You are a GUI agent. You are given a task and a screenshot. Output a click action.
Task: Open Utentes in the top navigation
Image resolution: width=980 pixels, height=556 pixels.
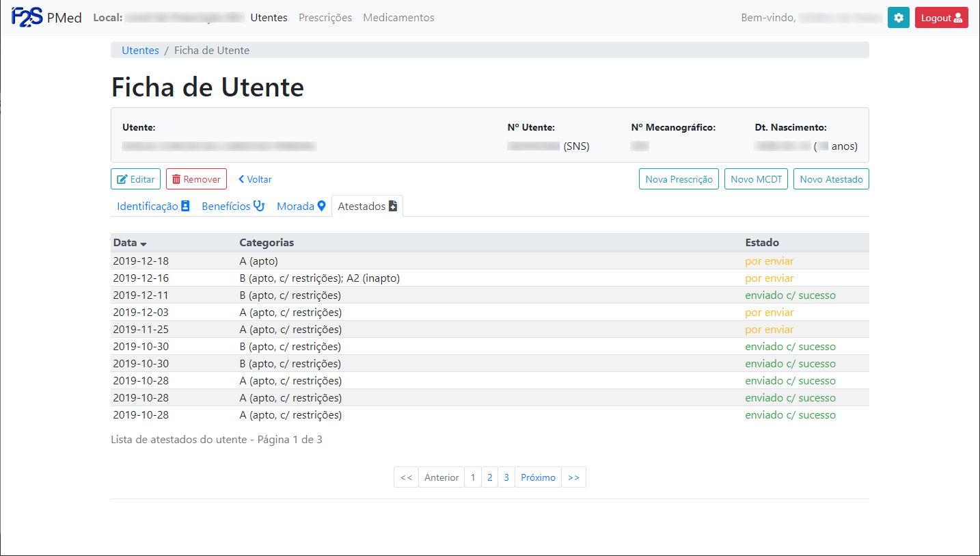click(269, 18)
